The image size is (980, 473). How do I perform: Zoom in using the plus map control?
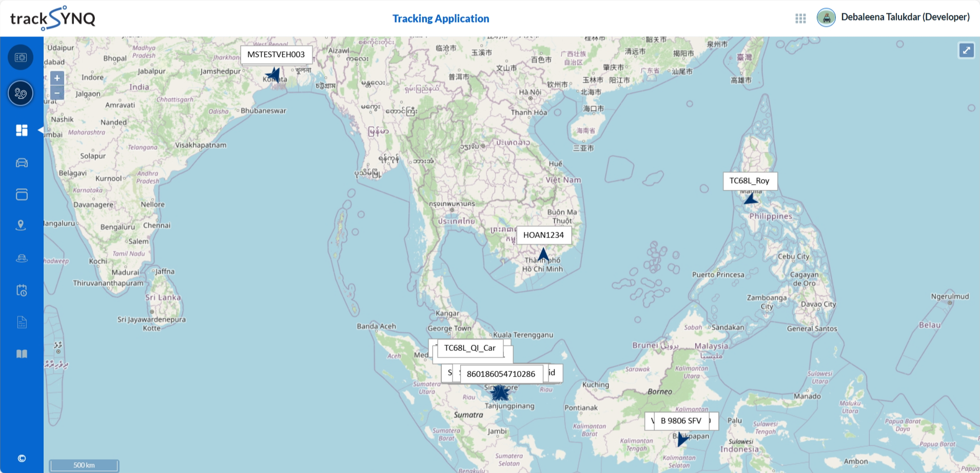pos(57,78)
